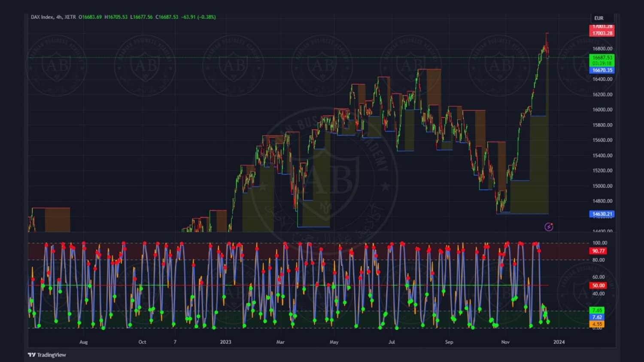Click the blue 14630.21 price label

(602, 214)
